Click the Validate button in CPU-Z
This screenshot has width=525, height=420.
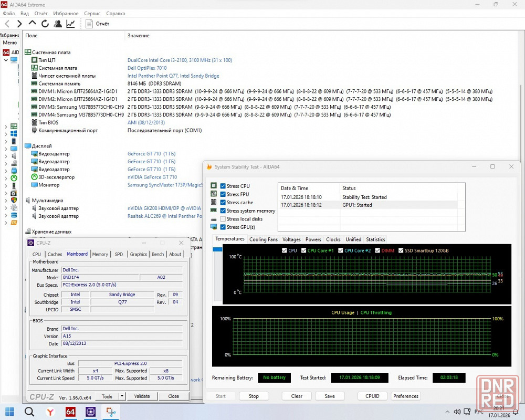click(x=142, y=396)
